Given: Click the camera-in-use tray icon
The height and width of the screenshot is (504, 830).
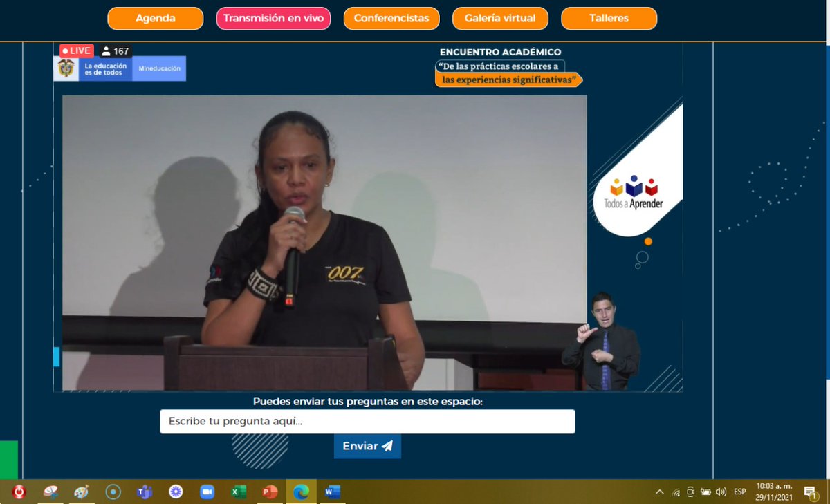Looking at the screenshot, I should (690, 492).
